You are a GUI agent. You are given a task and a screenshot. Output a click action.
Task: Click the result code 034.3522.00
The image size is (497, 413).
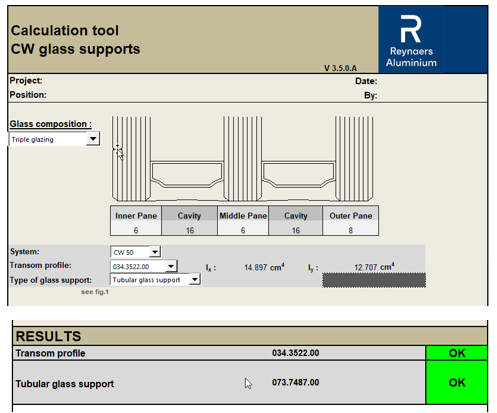295,353
